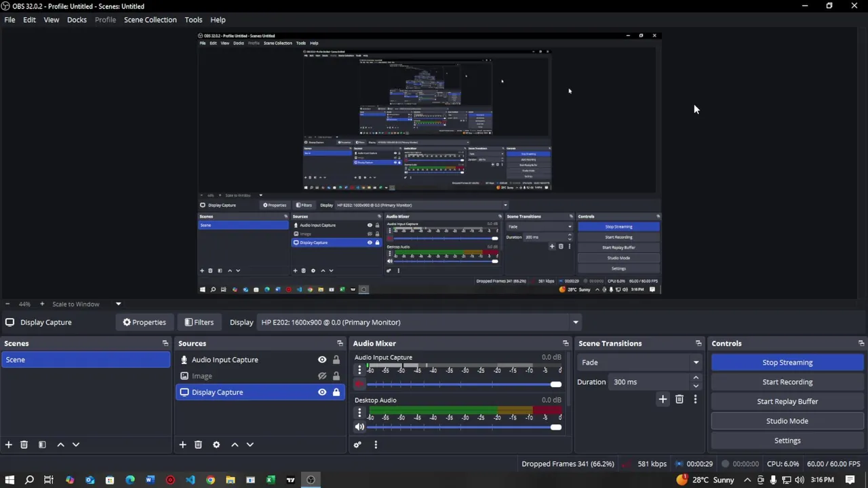Open the Help menu
Screen dimensions: 868x488
coord(218,20)
